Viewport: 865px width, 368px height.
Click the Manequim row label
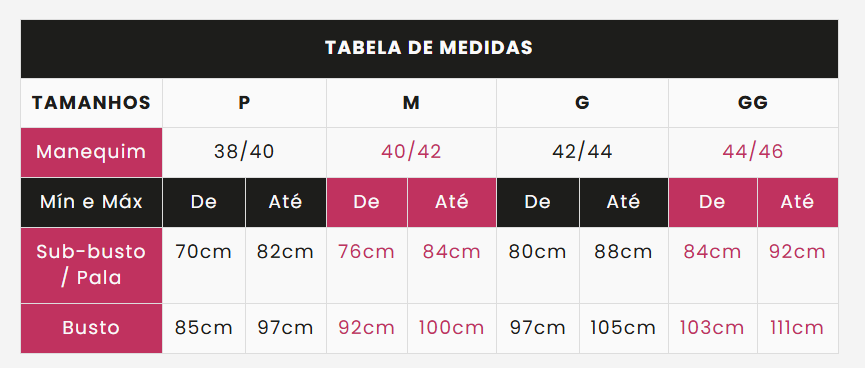pyautogui.click(x=92, y=152)
